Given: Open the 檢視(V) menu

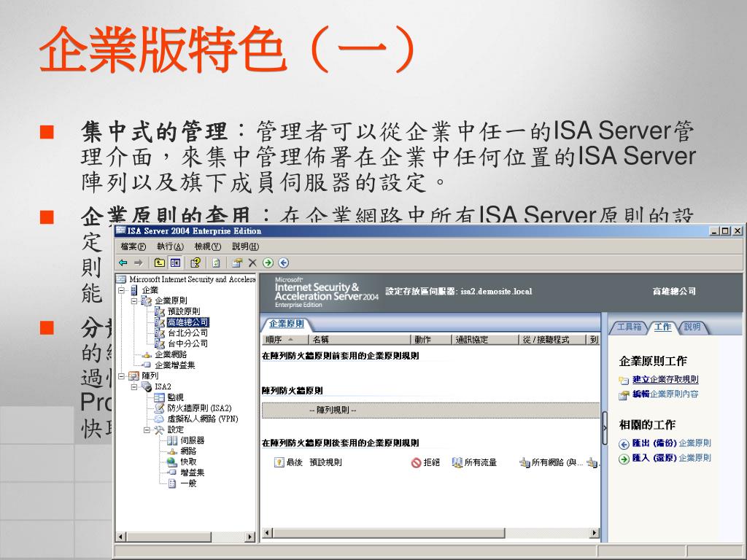Looking at the screenshot, I should click(x=208, y=246).
